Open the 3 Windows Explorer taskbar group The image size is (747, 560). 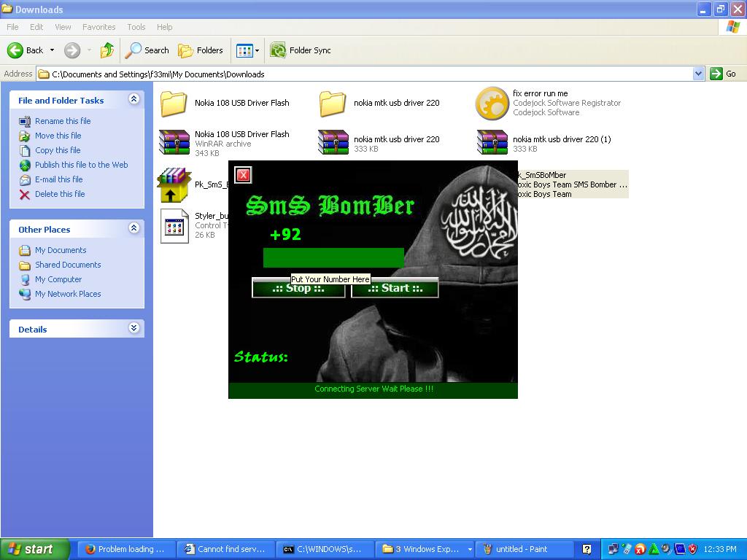425,549
